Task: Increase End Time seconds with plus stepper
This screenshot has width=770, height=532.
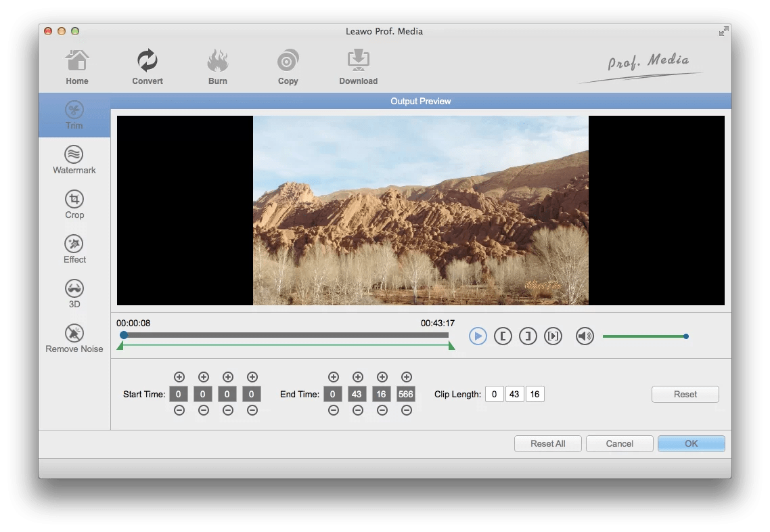Action: [382, 377]
